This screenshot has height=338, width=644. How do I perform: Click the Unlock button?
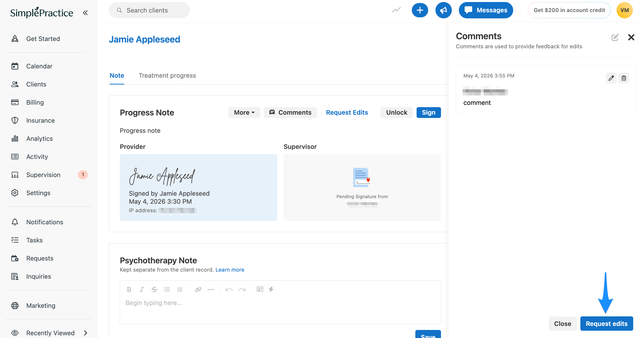pos(396,112)
